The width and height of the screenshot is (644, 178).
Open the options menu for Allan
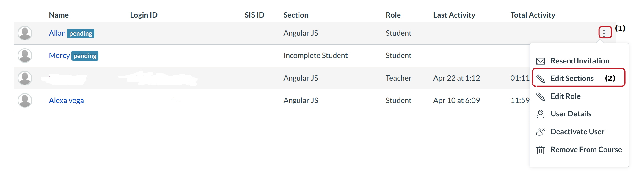click(604, 32)
